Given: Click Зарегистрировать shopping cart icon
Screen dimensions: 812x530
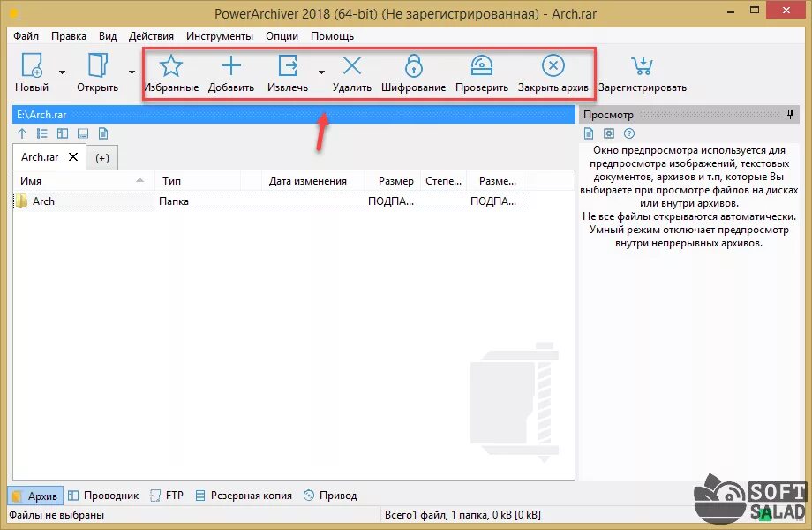Looking at the screenshot, I should pyautogui.click(x=643, y=65).
